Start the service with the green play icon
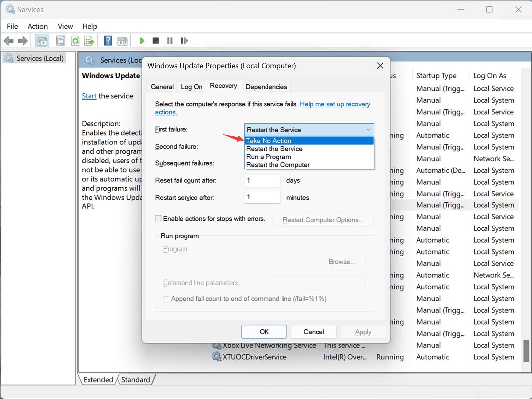Image resolution: width=532 pixels, height=399 pixels. 142,41
